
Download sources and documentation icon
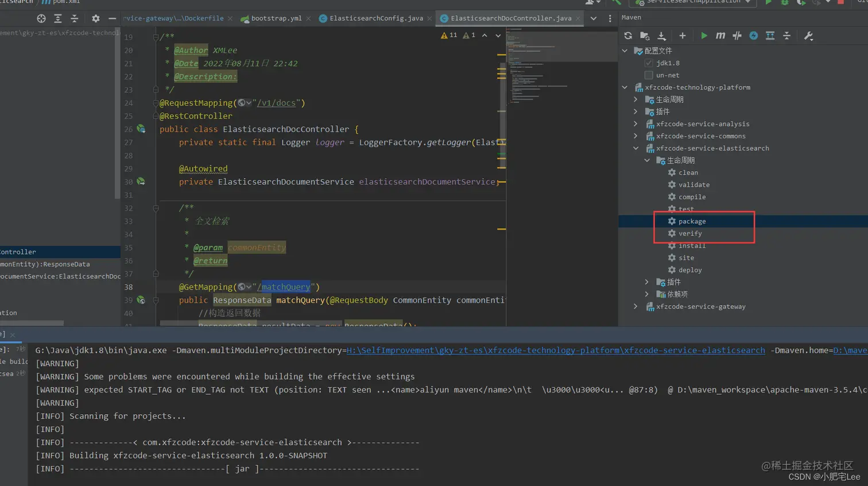point(661,36)
